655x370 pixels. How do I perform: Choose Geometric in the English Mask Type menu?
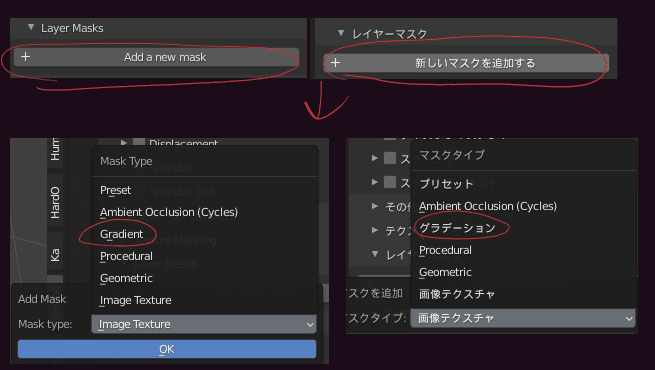(x=127, y=278)
